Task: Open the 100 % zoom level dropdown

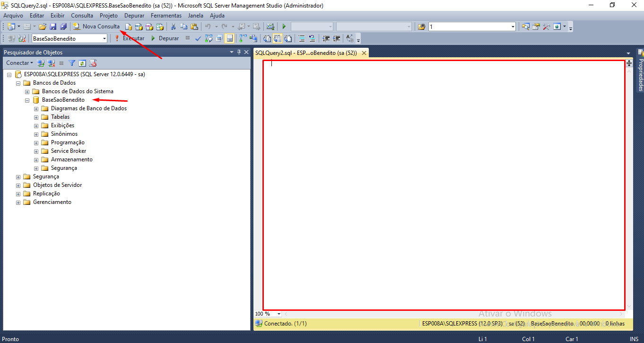Action: tap(278, 314)
